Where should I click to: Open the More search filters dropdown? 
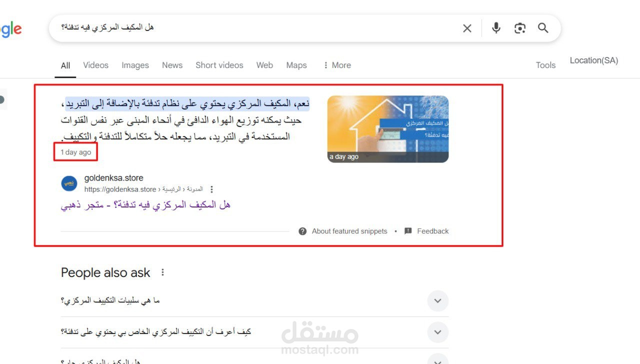point(337,65)
